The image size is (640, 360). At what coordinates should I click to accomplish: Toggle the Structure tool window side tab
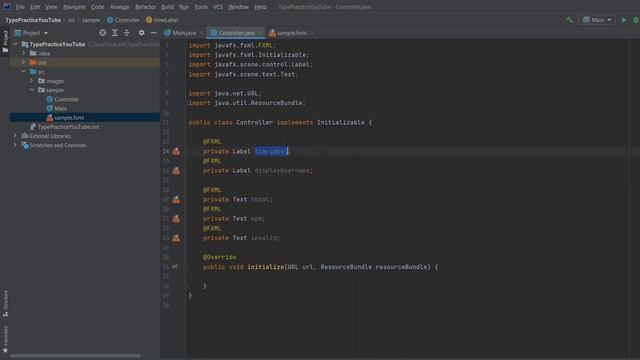pyautogui.click(x=5, y=303)
